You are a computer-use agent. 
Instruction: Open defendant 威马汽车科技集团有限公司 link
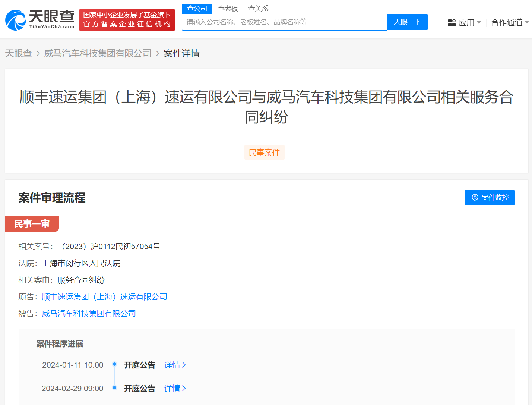click(89, 314)
